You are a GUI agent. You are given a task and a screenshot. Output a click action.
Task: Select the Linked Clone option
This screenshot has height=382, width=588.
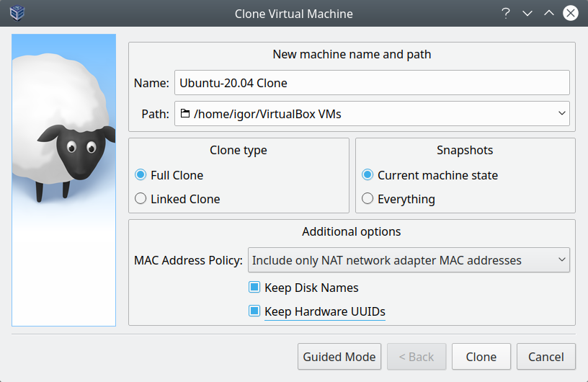pyautogui.click(x=141, y=199)
